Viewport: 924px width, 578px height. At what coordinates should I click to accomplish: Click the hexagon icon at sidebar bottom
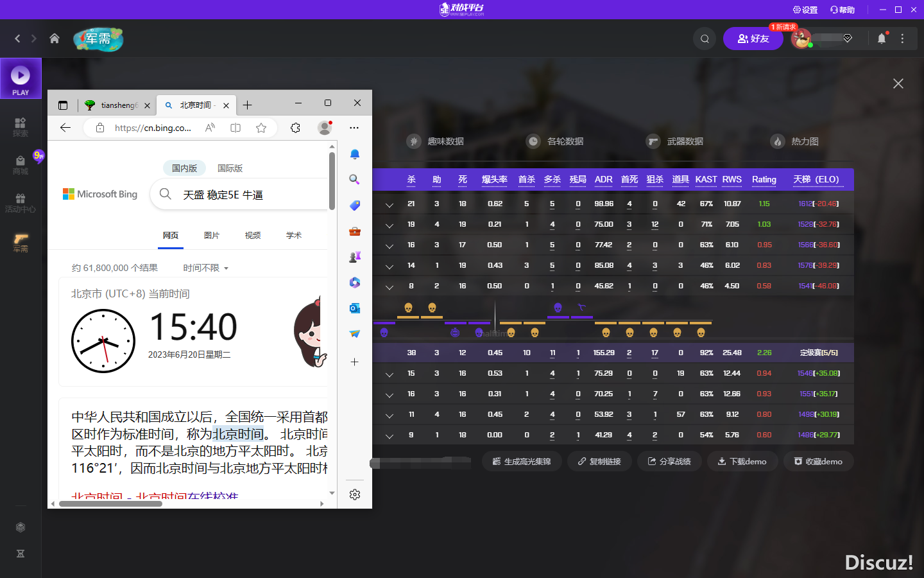(21, 527)
